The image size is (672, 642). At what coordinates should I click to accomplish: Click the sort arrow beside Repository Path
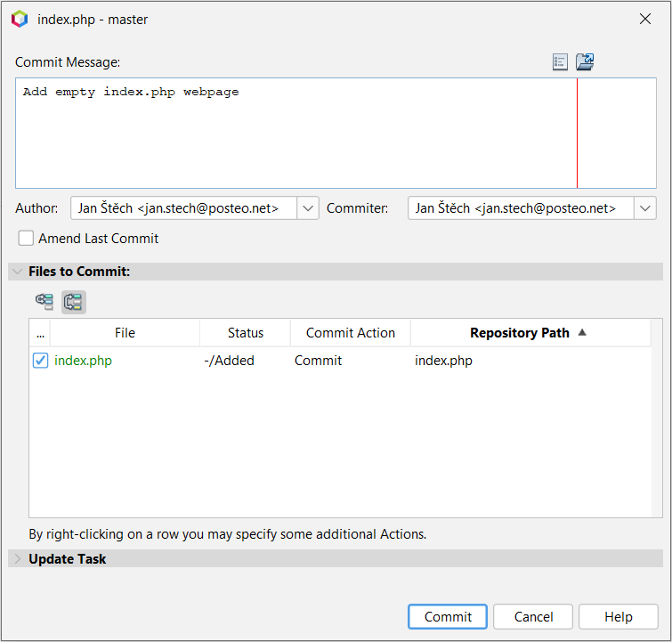(583, 332)
